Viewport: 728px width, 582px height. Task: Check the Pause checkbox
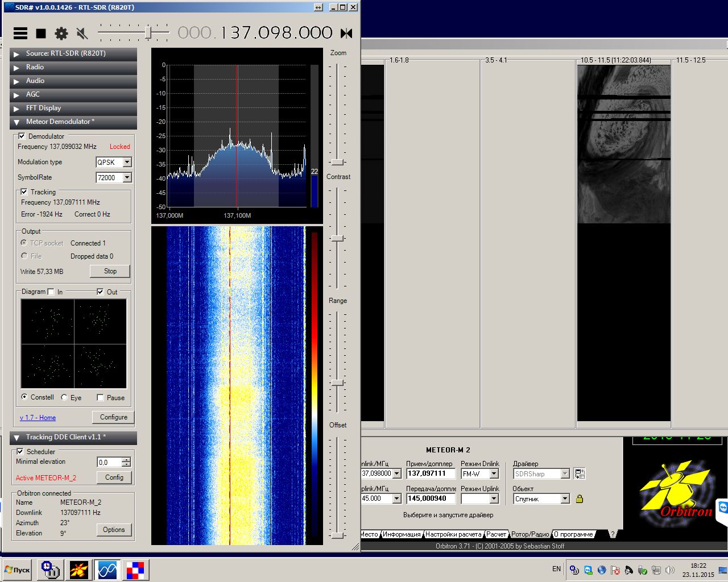(x=100, y=398)
